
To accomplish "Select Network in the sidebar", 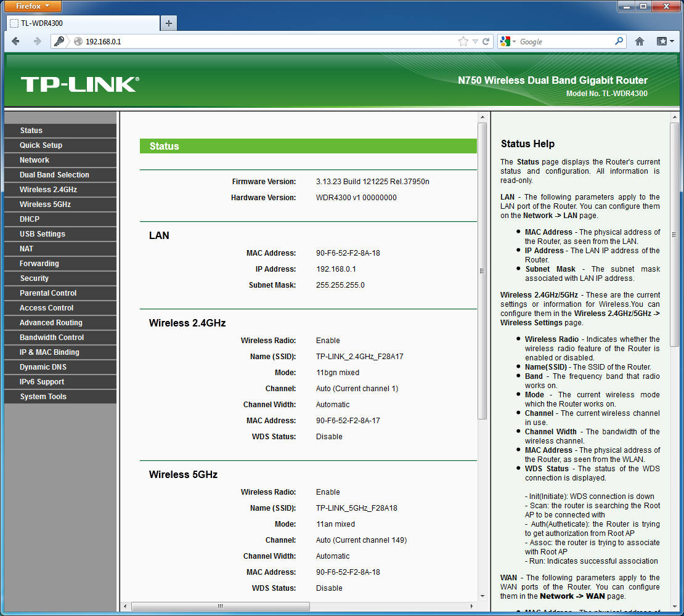I will (x=60, y=160).
